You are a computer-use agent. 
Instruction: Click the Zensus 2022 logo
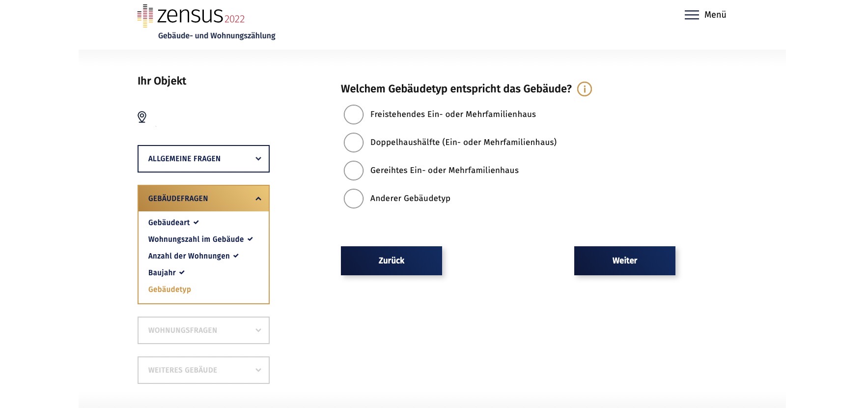pyautogui.click(x=191, y=16)
